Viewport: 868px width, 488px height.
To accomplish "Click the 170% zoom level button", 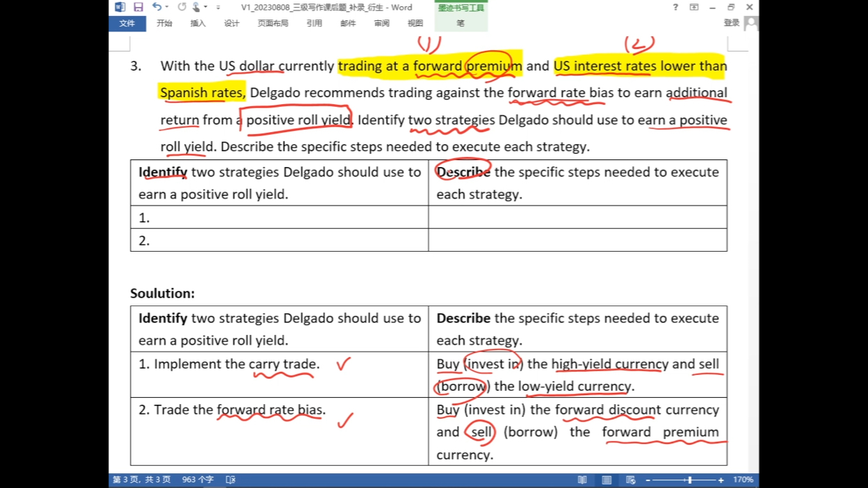I will (x=743, y=480).
